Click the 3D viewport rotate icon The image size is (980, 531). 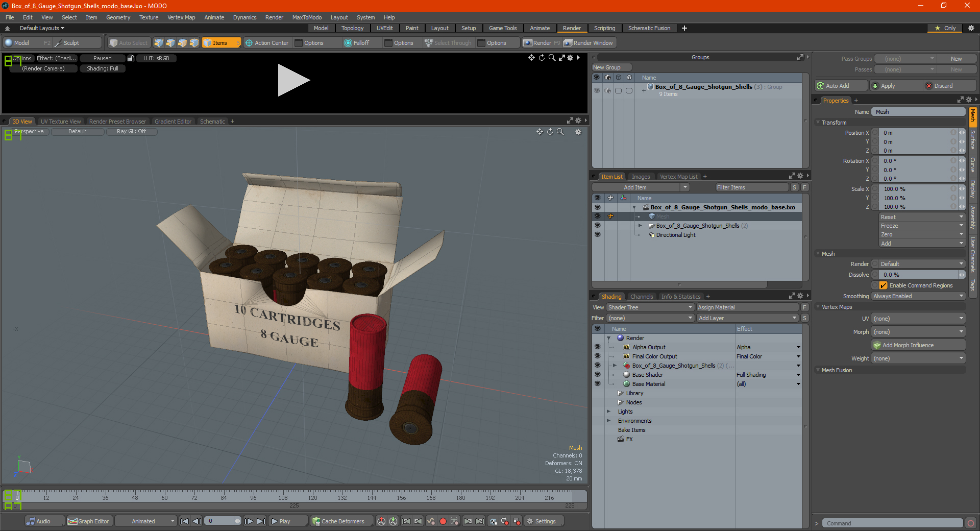550,132
